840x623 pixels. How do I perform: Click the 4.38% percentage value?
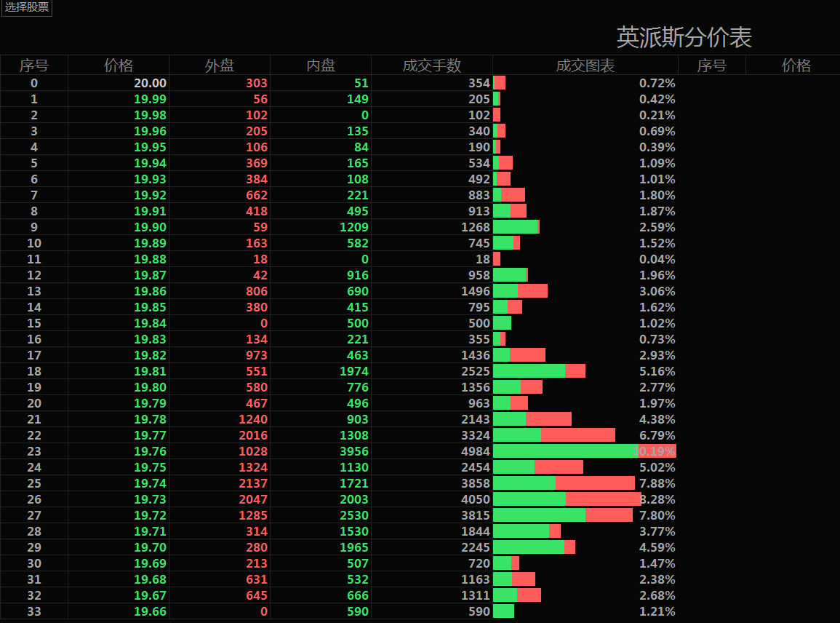[x=657, y=419]
